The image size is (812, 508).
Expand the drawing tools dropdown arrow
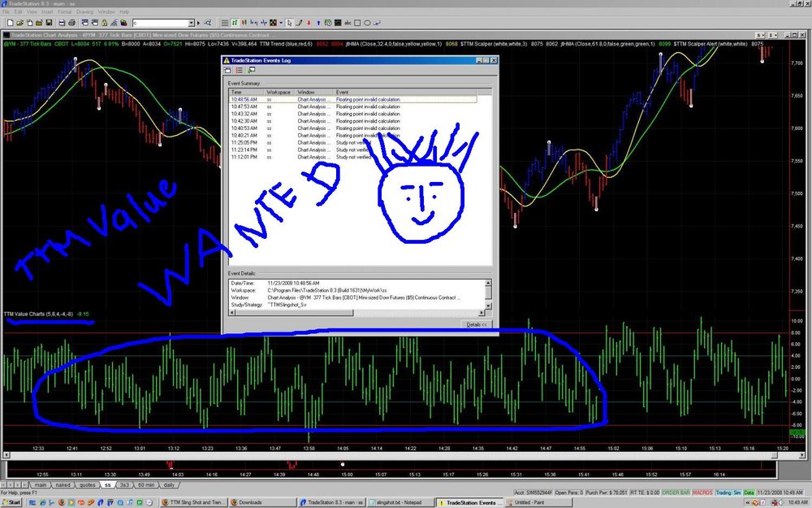(x=281, y=23)
